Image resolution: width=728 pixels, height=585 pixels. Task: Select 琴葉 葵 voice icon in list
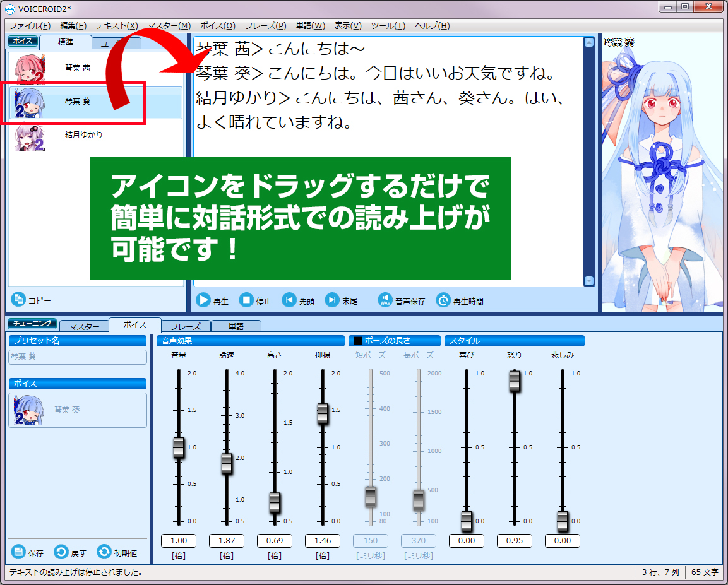coord(30,102)
